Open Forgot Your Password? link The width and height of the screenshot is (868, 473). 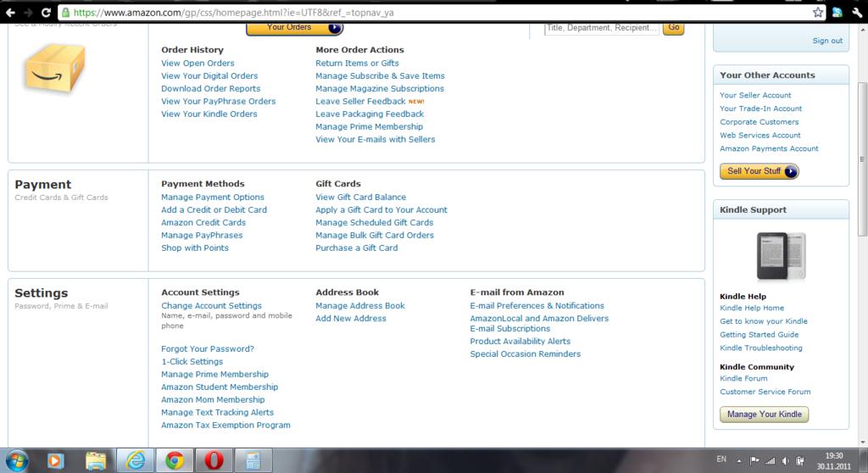pos(208,349)
